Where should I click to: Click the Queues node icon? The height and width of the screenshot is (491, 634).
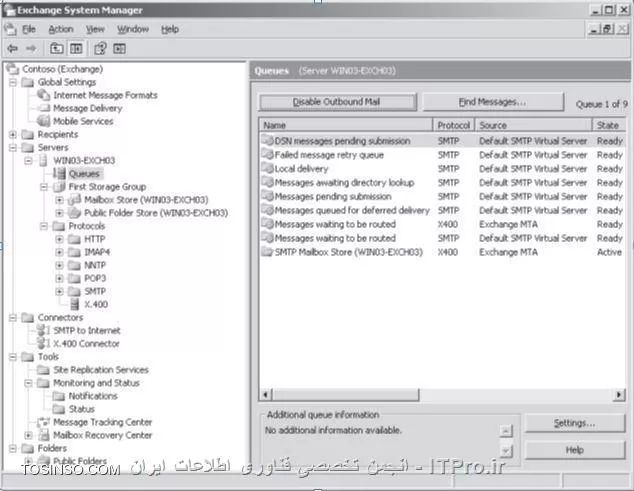pos(59,174)
